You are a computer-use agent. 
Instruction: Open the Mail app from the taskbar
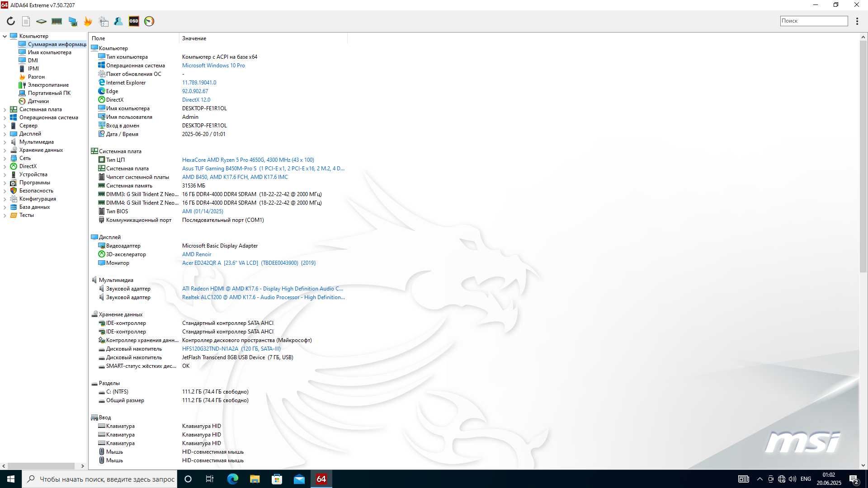coord(299,479)
